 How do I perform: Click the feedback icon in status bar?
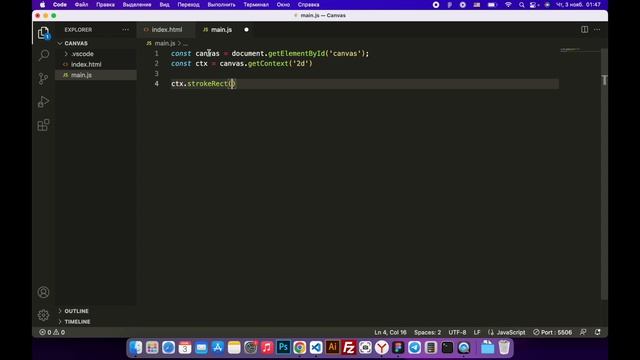coord(583,332)
